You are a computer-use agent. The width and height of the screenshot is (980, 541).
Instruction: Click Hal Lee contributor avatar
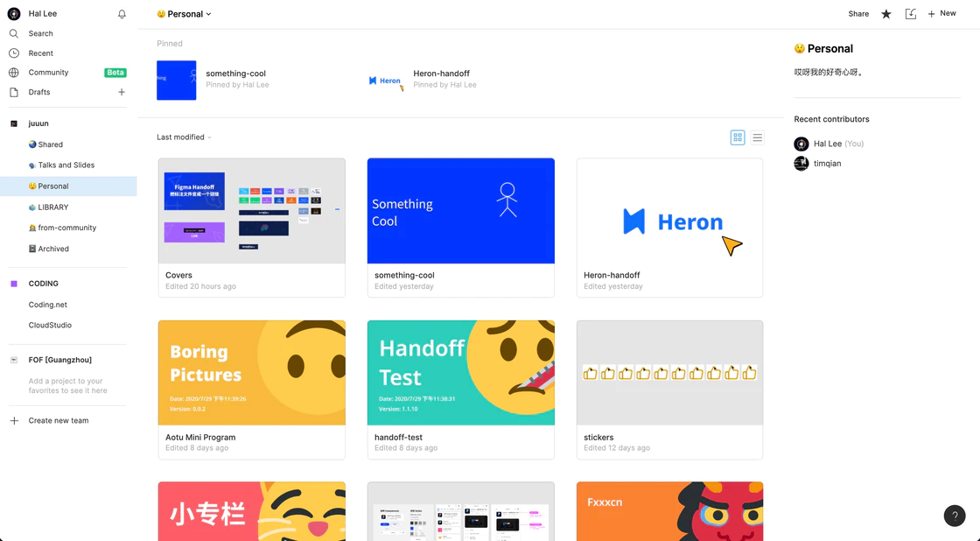[x=801, y=144]
